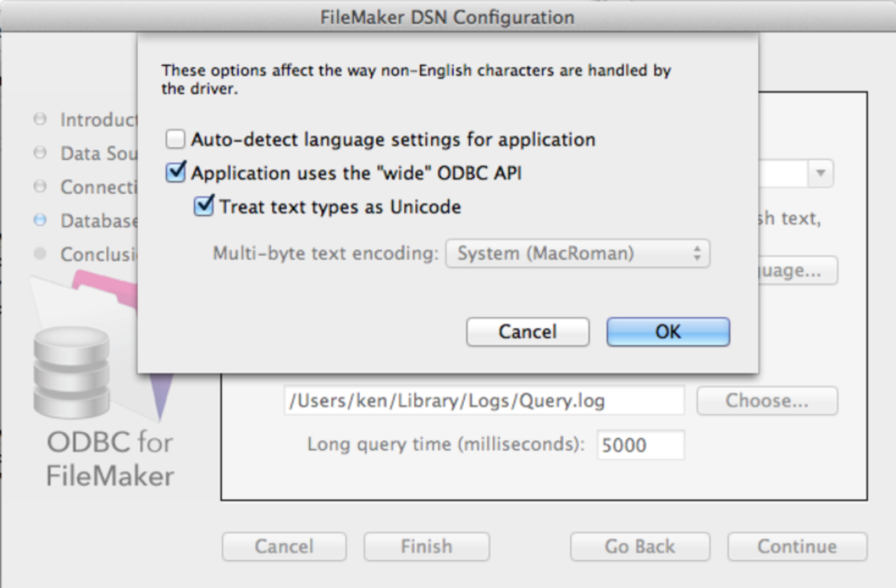896x588 pixels.
Task: Select the Data Source step in the sidebar
Action: pyautogui.click(x=86, y=153)
